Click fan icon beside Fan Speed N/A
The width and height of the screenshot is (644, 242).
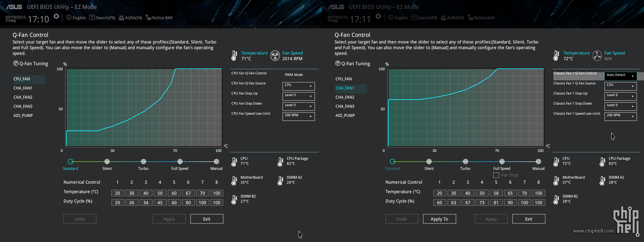coord(597,56)
